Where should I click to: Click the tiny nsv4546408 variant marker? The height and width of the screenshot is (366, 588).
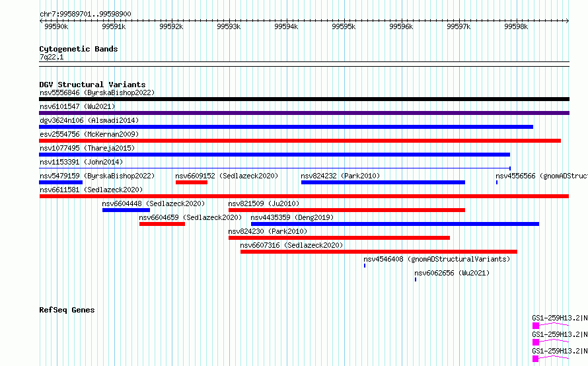(x=365, y=266)
